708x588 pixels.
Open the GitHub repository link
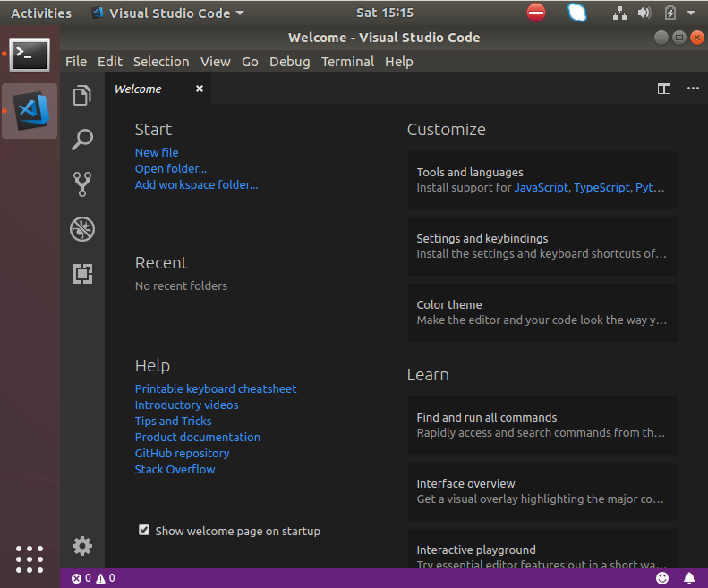pos(182,454)
